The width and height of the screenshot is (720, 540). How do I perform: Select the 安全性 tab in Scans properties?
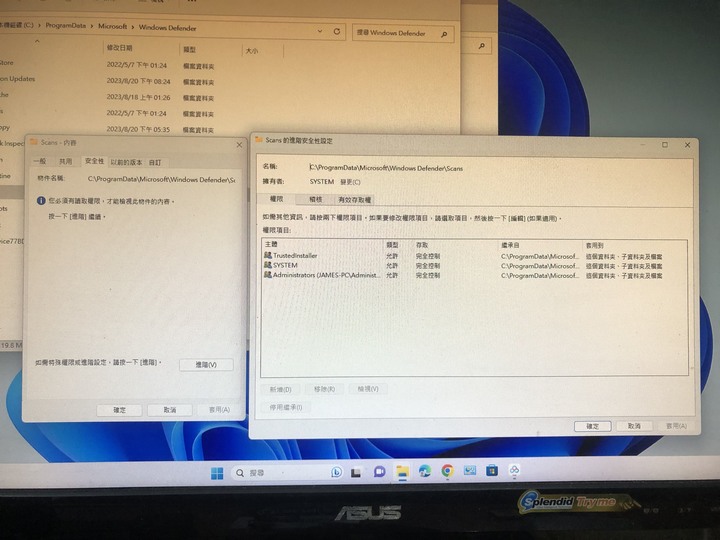pos(94,161)
